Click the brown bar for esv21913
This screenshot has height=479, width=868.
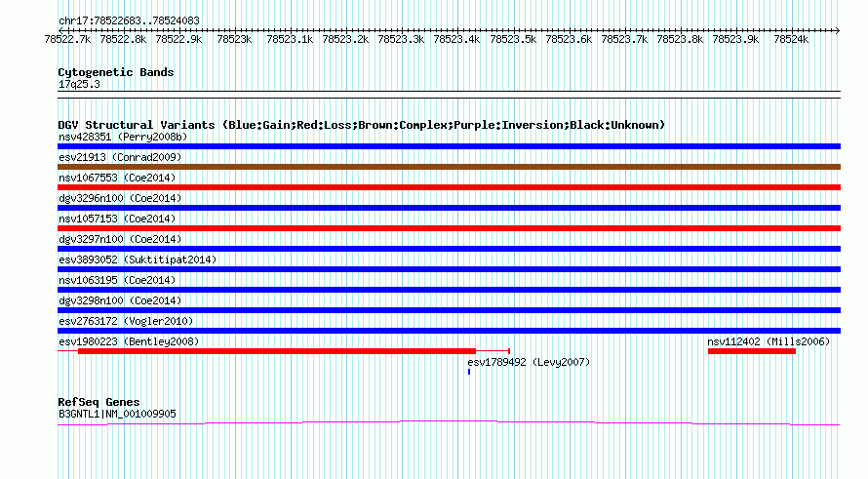(x=449, y=167)
